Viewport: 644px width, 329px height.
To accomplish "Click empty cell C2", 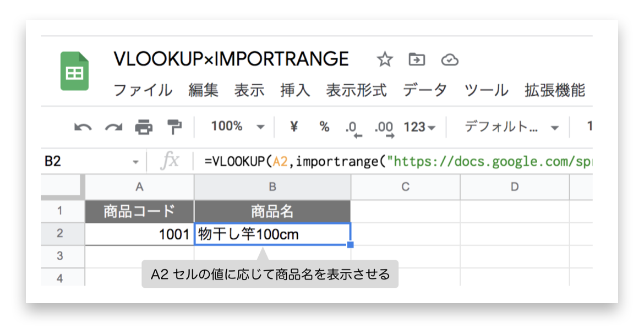I will click(x=405, y=234).
